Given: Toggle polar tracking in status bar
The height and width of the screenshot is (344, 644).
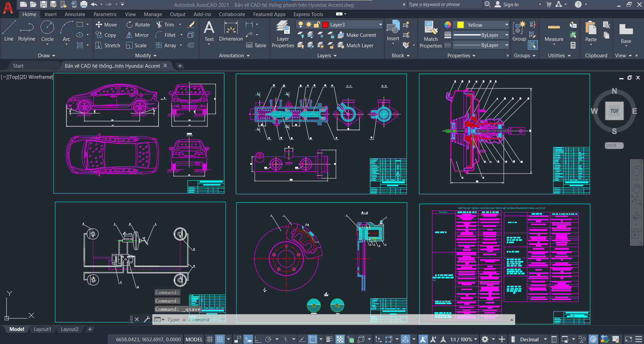Looking at the screenshot, I should pyautogui.click(x=268, y=339).
